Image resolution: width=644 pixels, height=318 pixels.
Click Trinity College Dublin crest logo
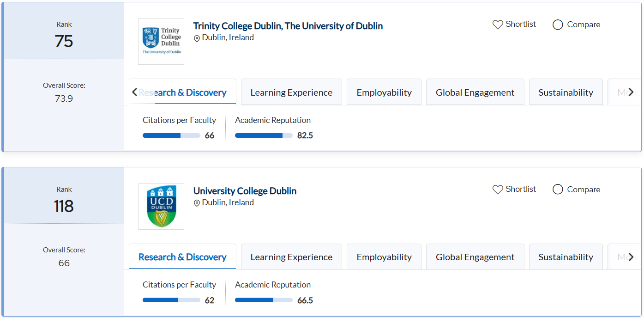coord(161,42)
